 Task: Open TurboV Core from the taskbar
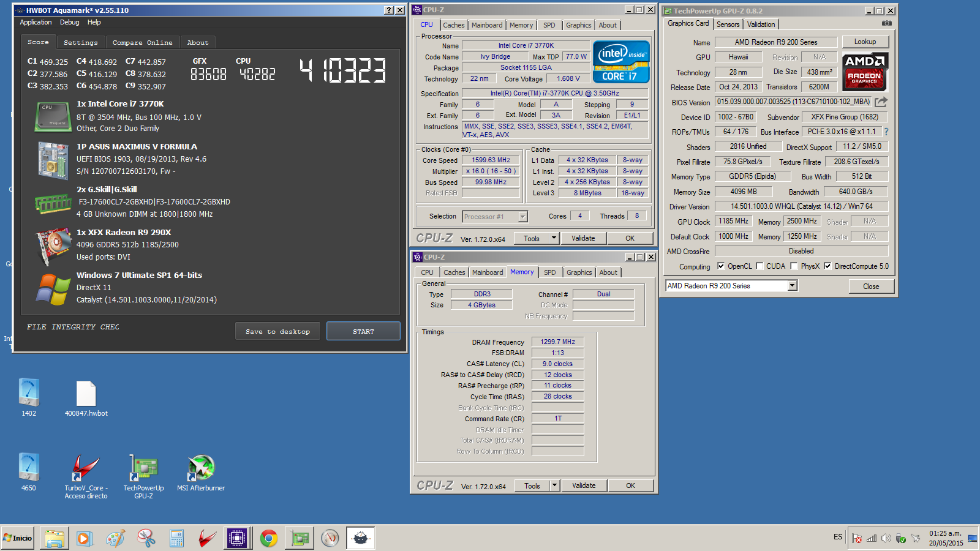coord(207,538)
